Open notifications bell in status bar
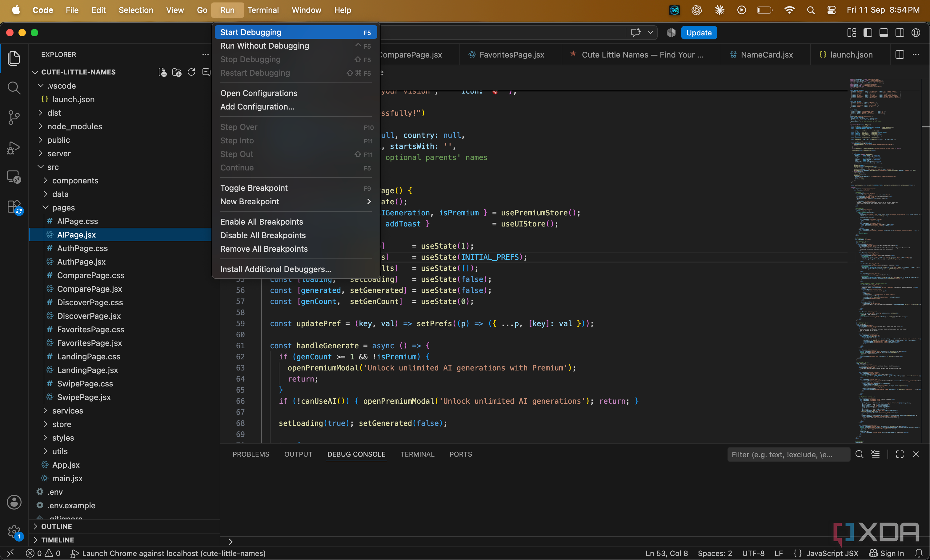The image size is (930, 560). pos(919,553)
